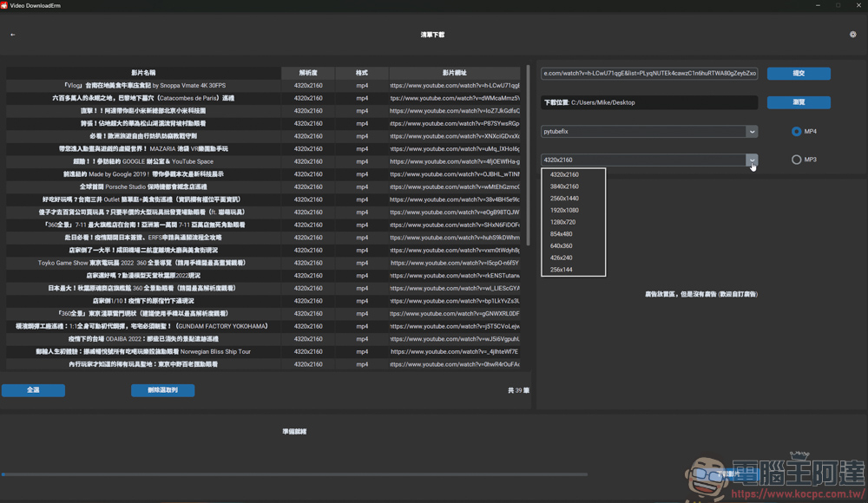Viewport: 868px width, 503px height.
Task: Select the Vlog Snoppa Vmate 4K 30FPS row
Action: pyautogui.click(x=264, y=85)
